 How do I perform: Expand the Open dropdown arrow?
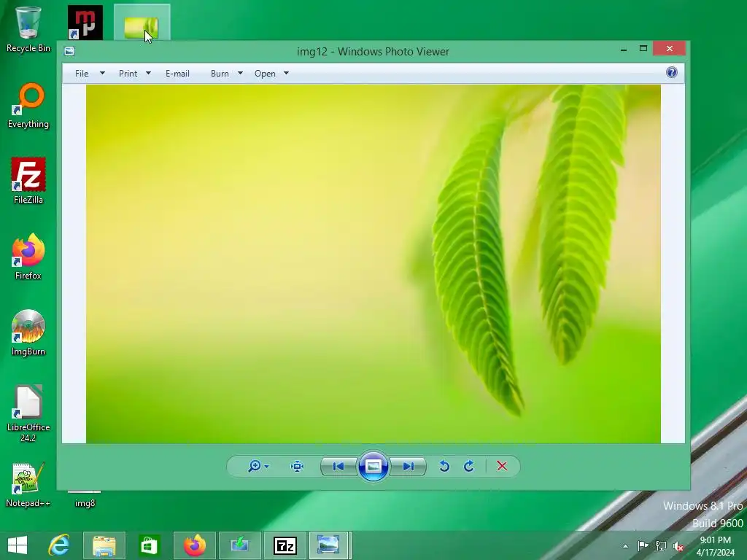(286, 74)
